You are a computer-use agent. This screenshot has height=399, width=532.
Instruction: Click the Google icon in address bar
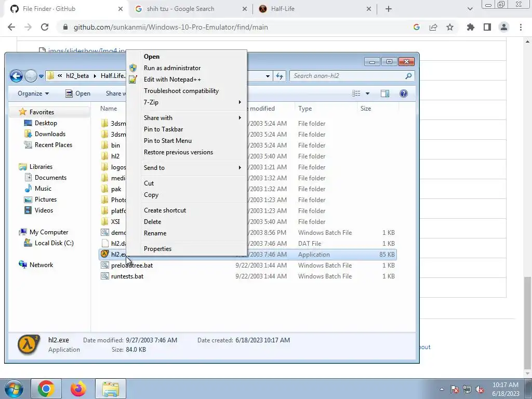[417, 27]
